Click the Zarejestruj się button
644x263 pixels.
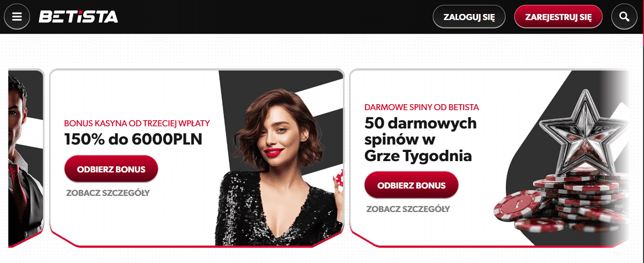pyautogui.click(x=558, y=17)
